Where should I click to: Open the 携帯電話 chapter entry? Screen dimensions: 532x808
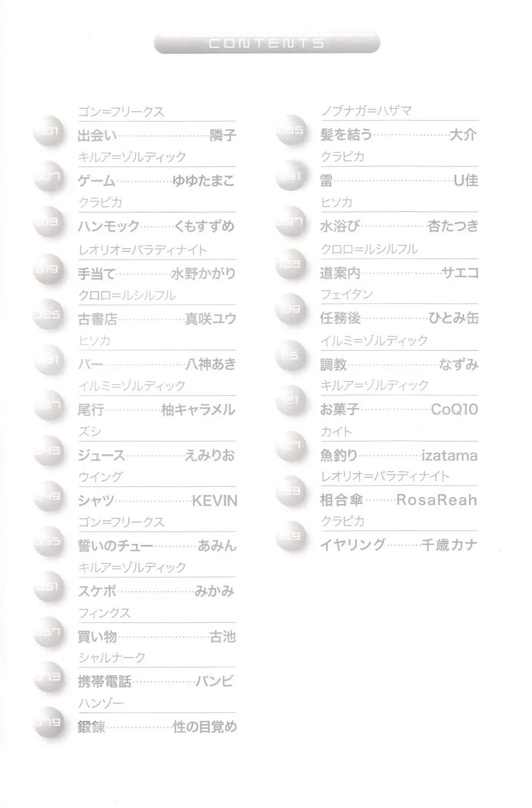click(x=104, y=681)
